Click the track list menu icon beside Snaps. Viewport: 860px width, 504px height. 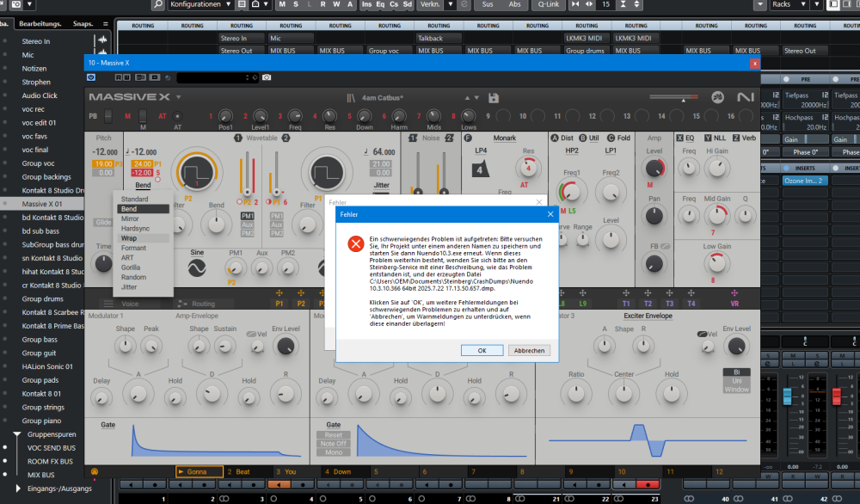(105, 23)
